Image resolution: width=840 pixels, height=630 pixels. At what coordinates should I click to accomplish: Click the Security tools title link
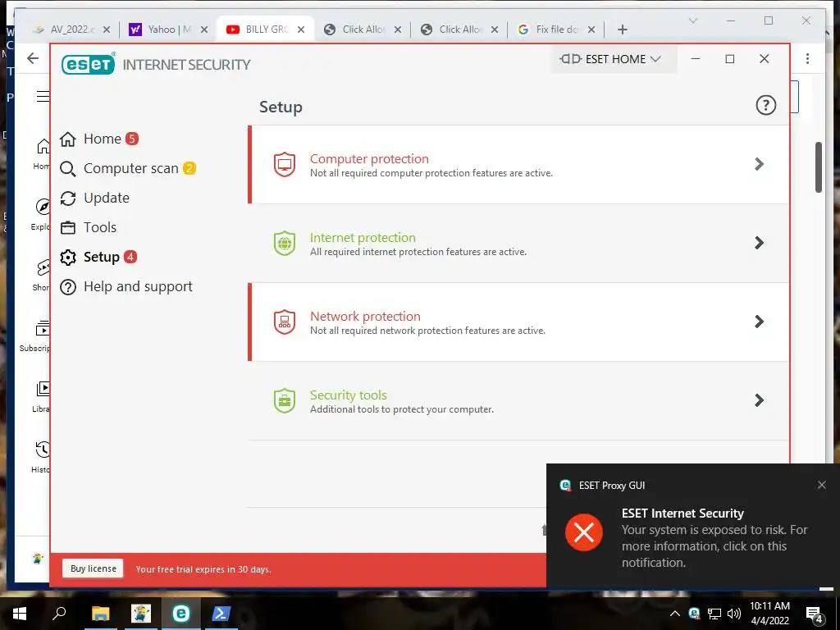point(348,395)
